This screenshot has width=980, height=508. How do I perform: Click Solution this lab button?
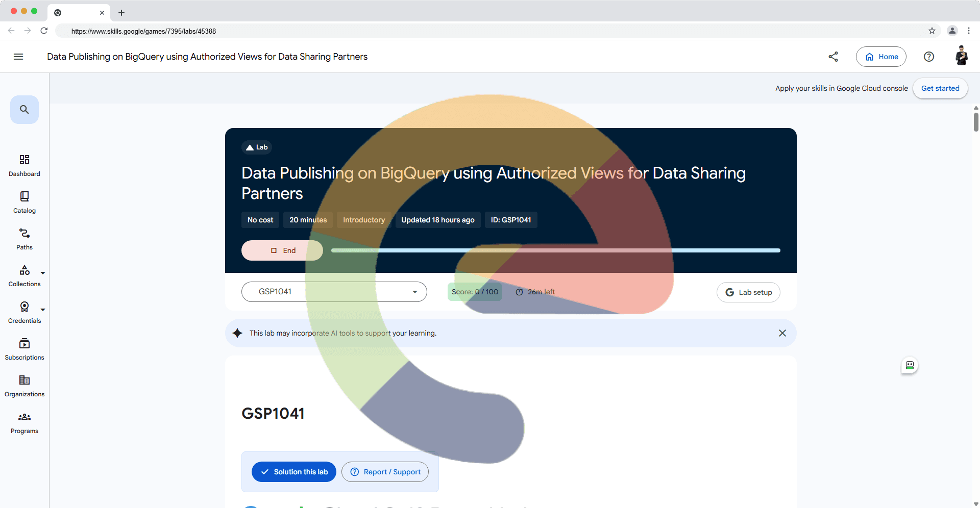[x=294, y=472]
